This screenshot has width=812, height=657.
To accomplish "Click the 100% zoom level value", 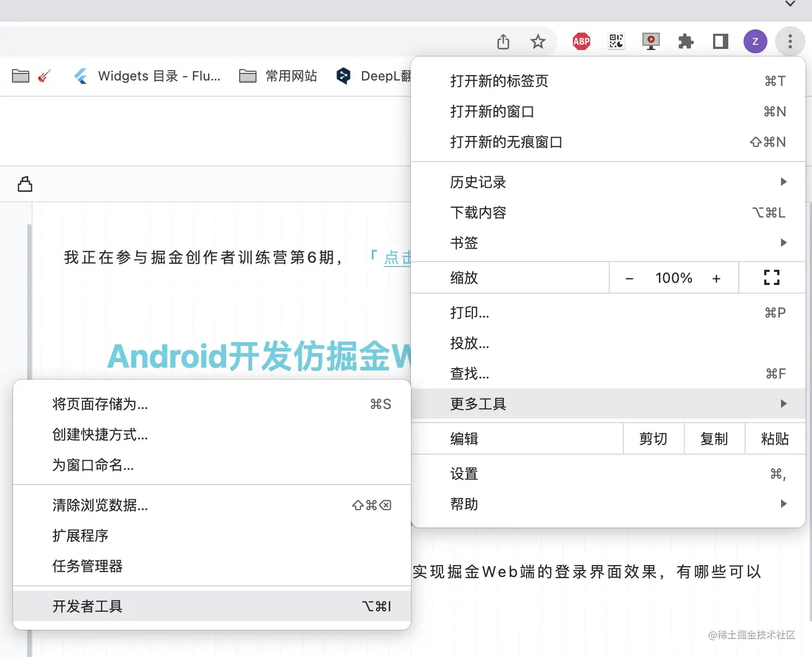I will 674,278.
